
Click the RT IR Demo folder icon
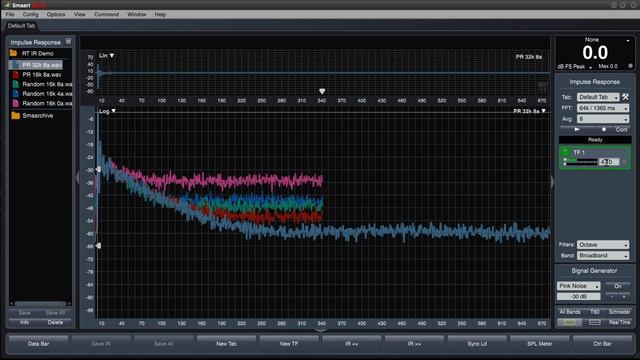(x=13, y=53)
